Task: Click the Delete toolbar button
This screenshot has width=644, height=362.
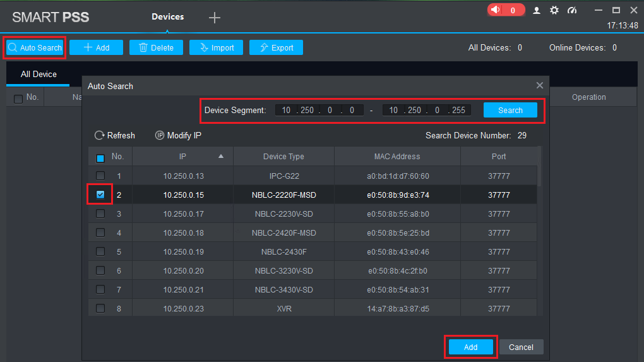Action: pos(156,47)
